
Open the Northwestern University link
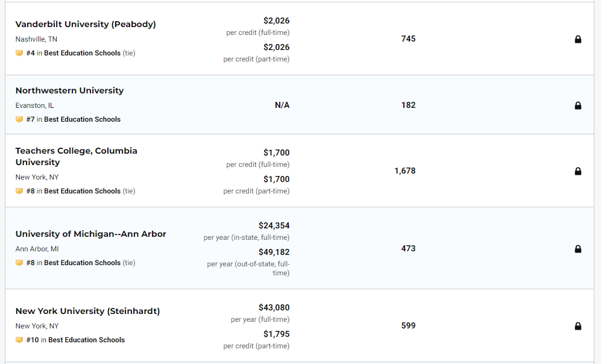click(x=69, y=90)
